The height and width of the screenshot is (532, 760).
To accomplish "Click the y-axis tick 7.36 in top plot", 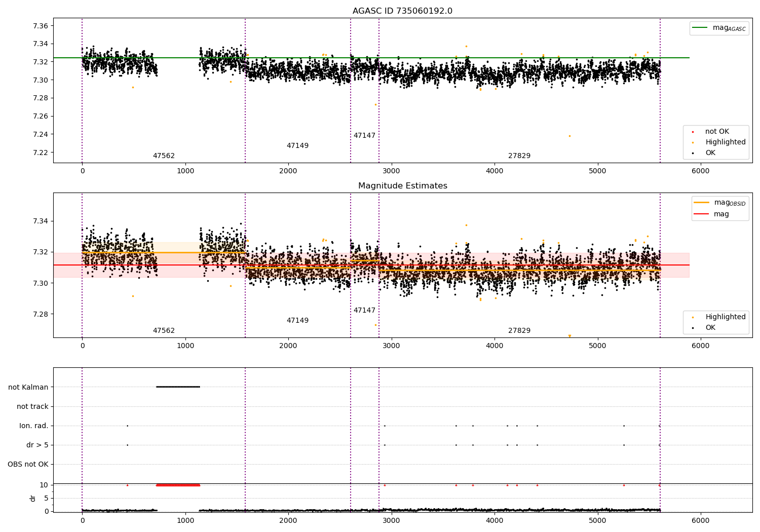I will point(41,26).
